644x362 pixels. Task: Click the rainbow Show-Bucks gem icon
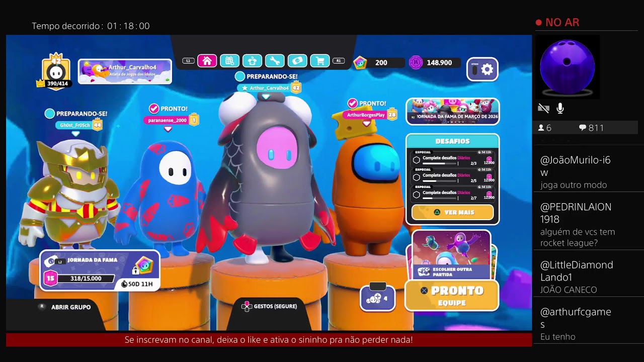[x=360, y=62]
